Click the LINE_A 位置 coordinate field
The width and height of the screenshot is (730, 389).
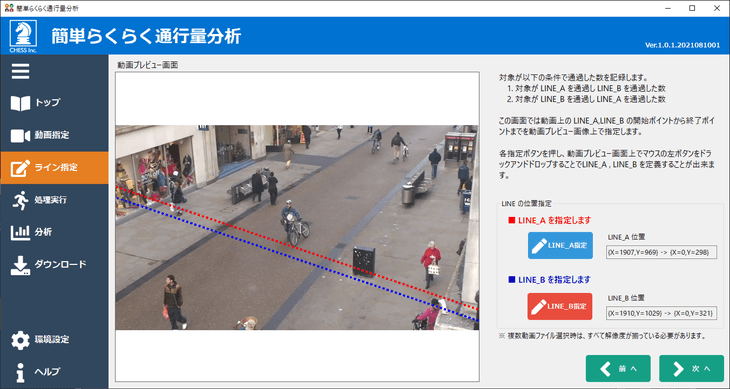[x=661, y=252]
